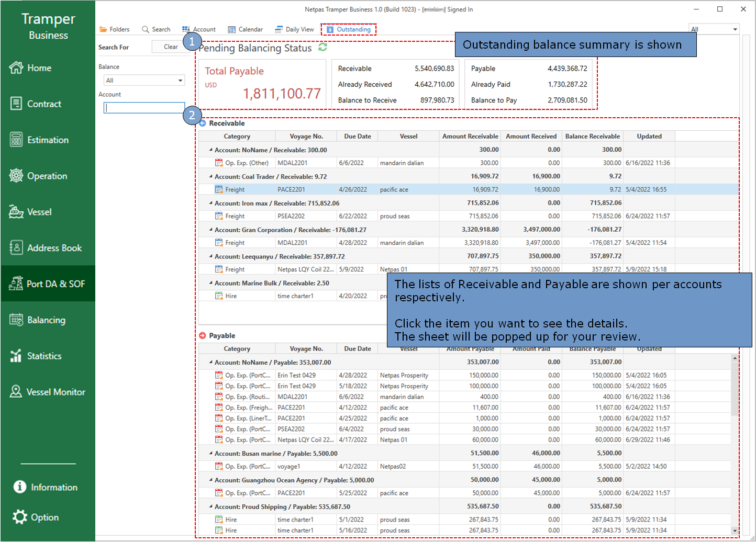Click calendar icon of voyage1 payable row

pos(219,466)
